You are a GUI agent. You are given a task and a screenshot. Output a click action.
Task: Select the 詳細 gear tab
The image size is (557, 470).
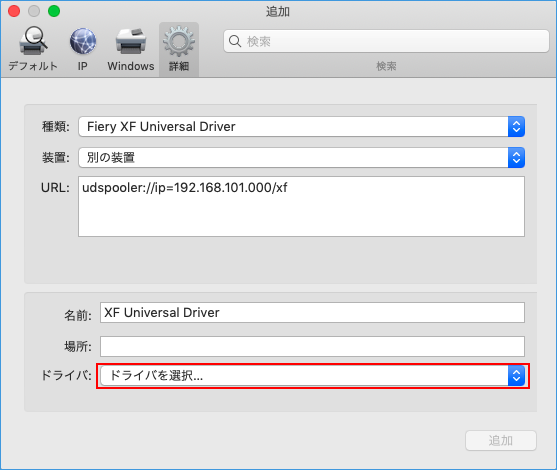click(x=179, y=49)
